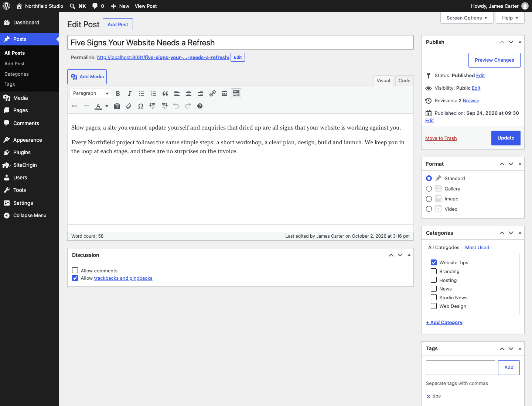Viewport: 532px width, 406px height.
Task: Uncheck Allow trackbacks and pingbacks
Action: pyautogui.click(x=75, y=278)
